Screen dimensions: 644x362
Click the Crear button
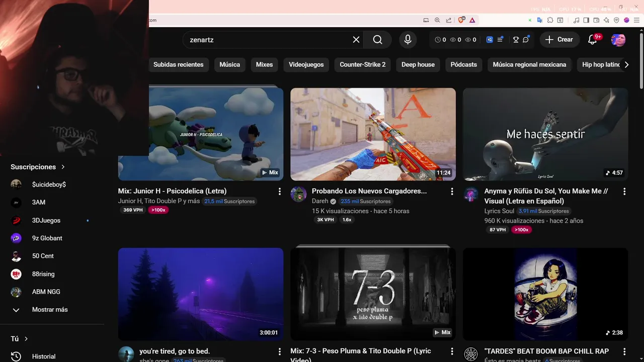(x=559, y=40)
